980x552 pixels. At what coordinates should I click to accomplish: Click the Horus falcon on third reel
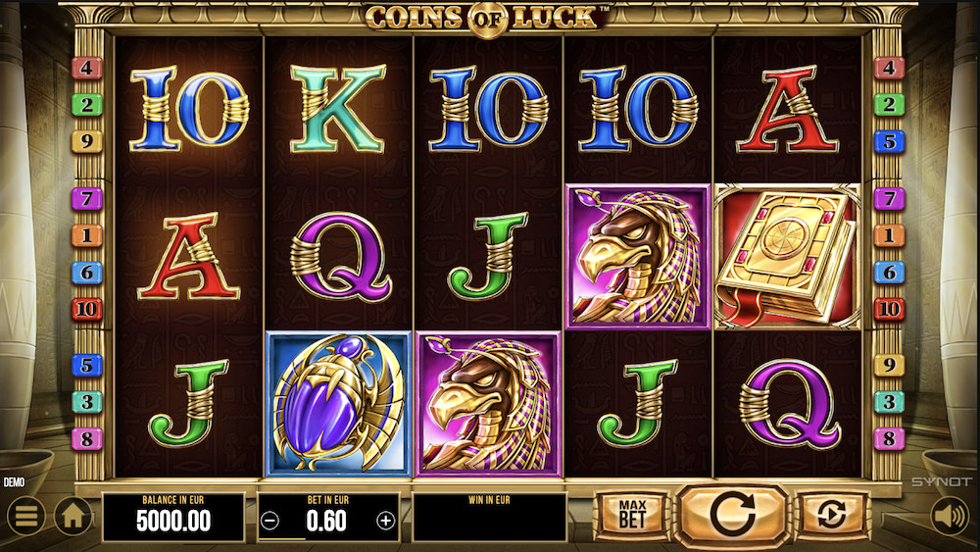click(x=489, y=404)
